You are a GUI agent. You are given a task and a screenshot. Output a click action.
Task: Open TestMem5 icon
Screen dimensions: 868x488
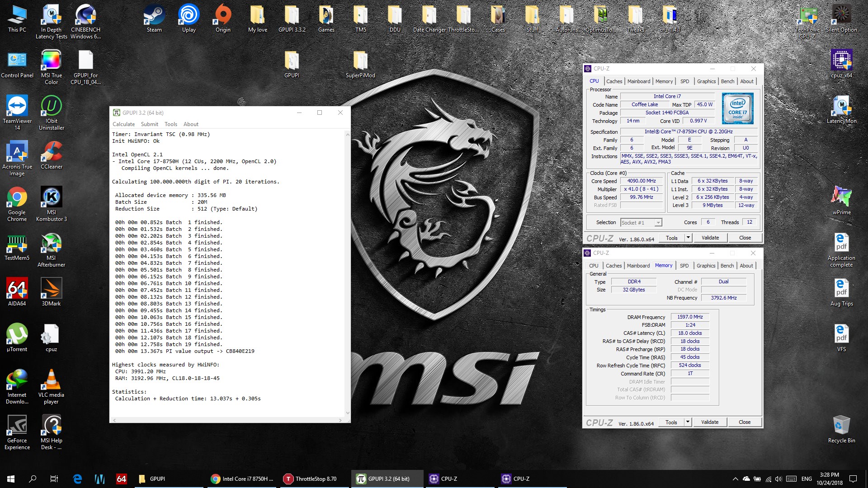17,246
